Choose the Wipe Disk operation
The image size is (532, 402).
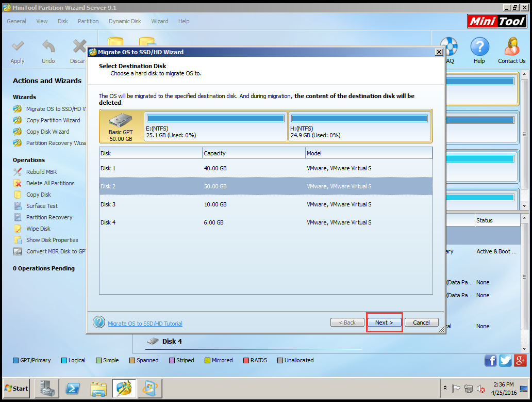(32, 229)
